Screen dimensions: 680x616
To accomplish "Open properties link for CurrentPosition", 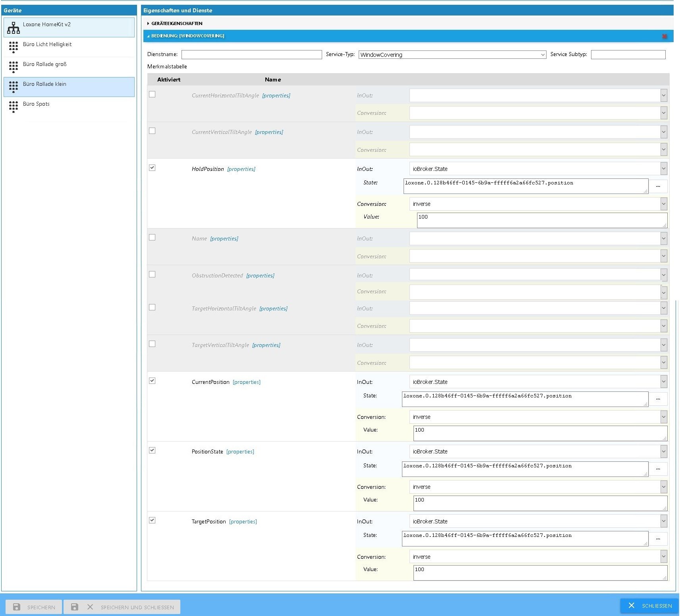I will 247,382.
